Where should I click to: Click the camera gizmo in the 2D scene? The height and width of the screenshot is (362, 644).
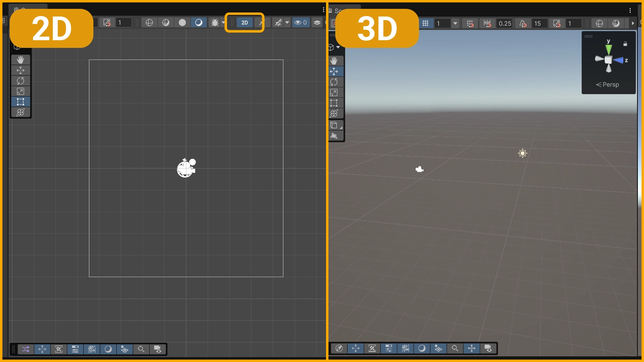point(186,168)
